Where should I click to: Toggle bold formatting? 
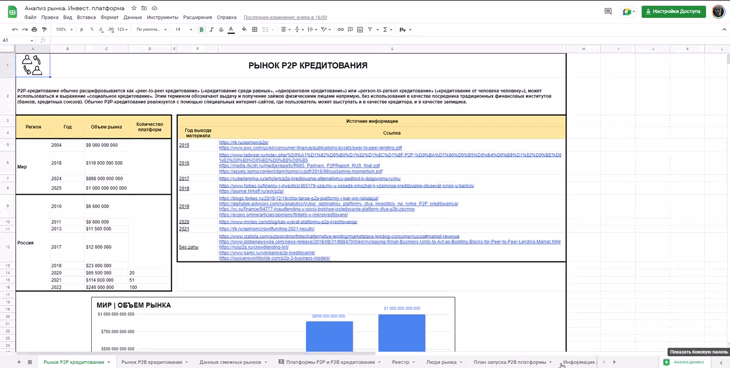coord(202,29)
